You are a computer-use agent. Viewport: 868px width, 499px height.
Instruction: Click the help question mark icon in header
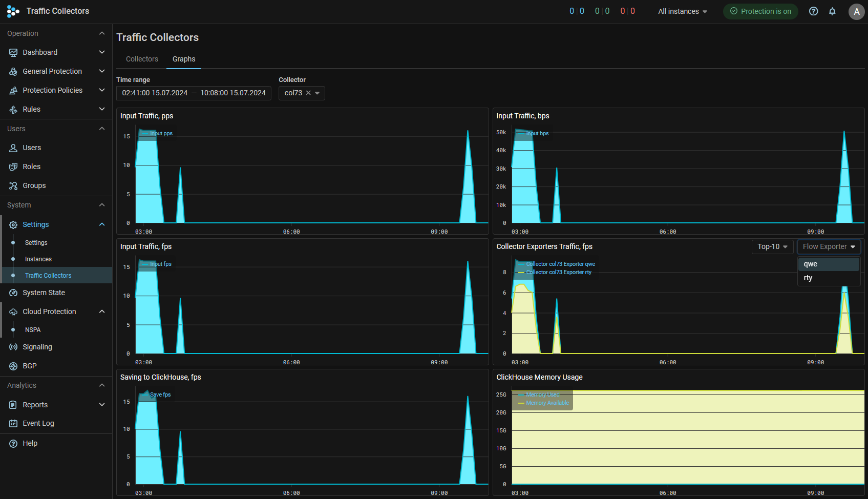[813, 11]
